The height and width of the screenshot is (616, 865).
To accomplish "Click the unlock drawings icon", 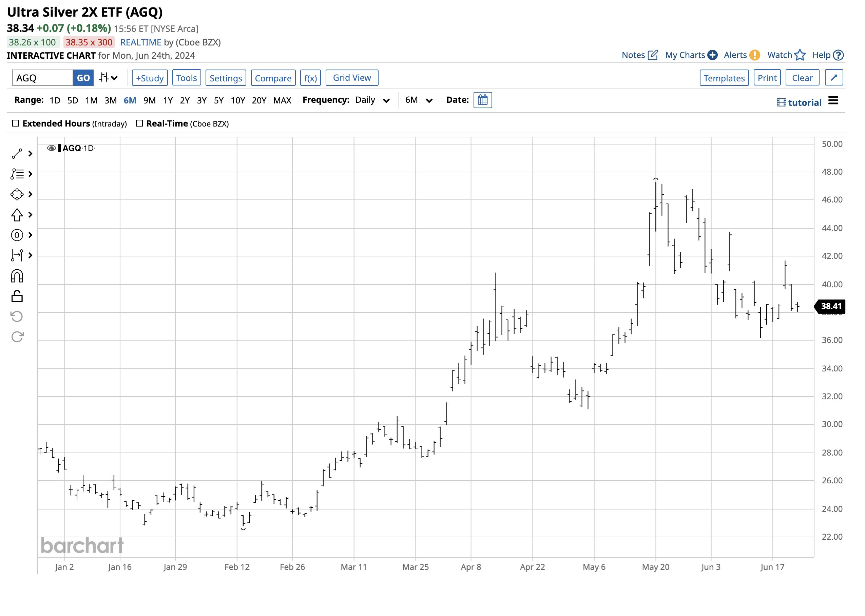I will pos(17,296).
